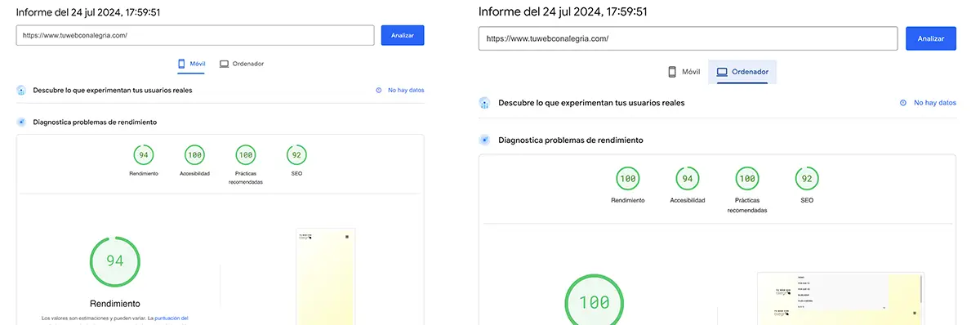Screen dimensions: 980x325
Task: Open SEO score 92 gauge in left report
Action: click(296, 155)
